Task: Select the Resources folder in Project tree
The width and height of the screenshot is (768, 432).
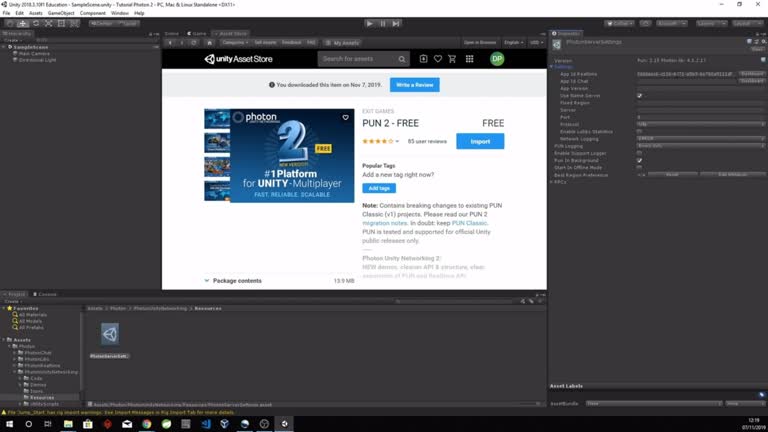Action: tap(42, 397)
